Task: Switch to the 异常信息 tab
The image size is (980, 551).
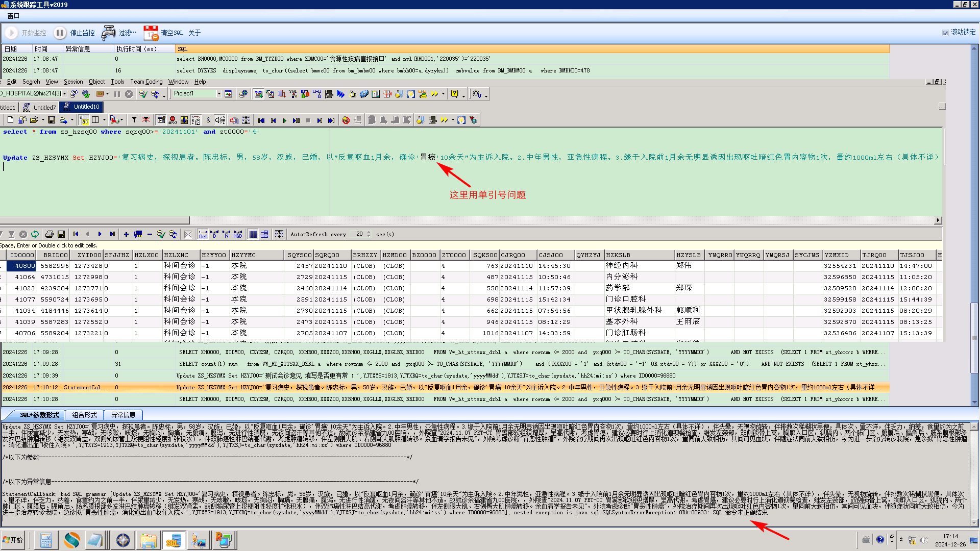Action: (x=123, y=415)
